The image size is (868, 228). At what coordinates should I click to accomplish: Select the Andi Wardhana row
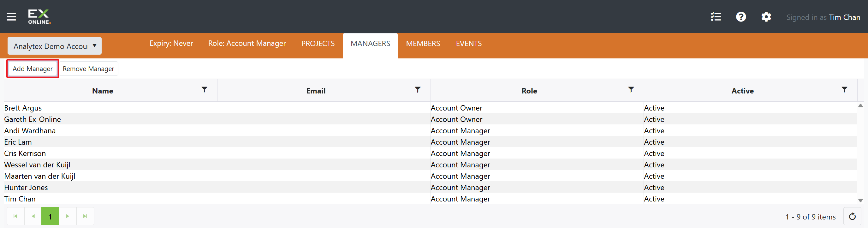point(430,130)
